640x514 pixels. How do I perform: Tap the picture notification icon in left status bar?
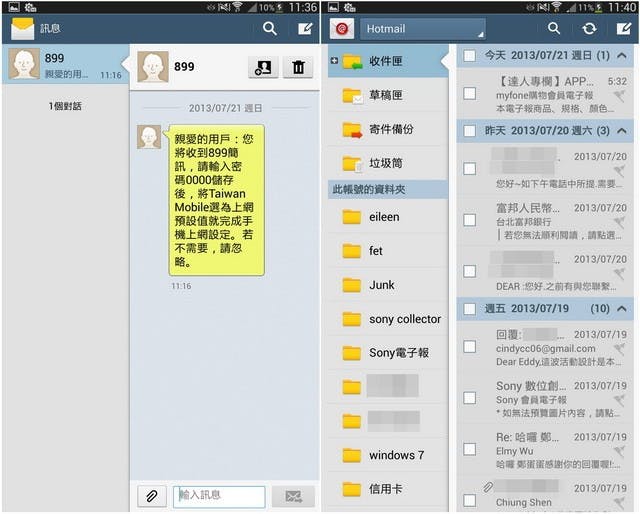click(13, 7)
